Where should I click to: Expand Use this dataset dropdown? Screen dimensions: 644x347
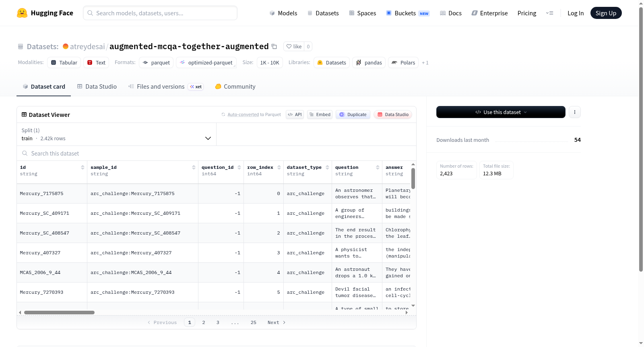pos(501,112)
